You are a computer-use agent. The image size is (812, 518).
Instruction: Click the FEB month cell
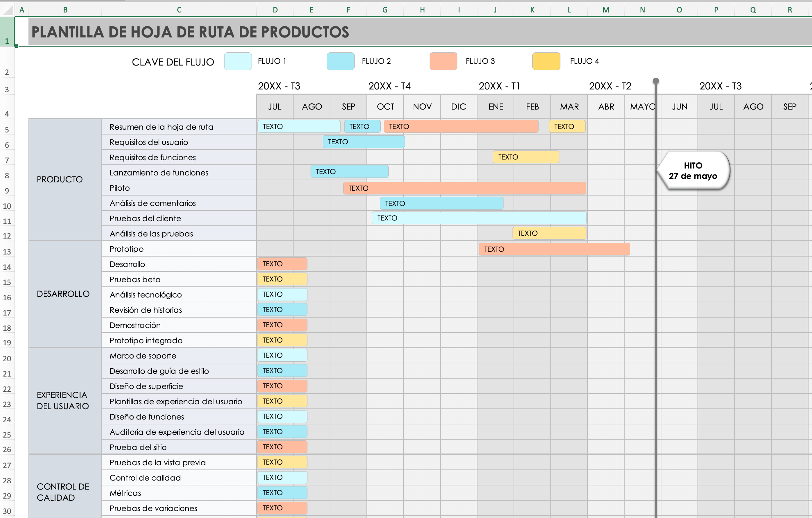click(532, 106)
